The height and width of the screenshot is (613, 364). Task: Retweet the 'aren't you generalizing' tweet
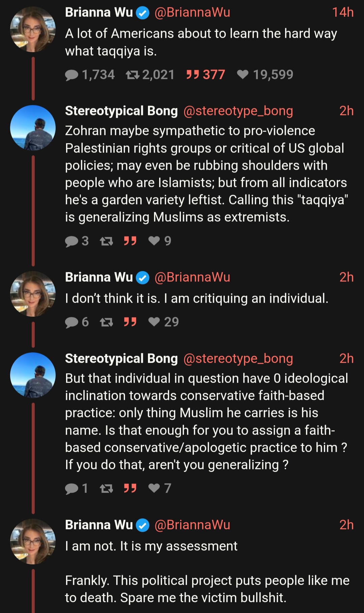[x=107, y=489]
